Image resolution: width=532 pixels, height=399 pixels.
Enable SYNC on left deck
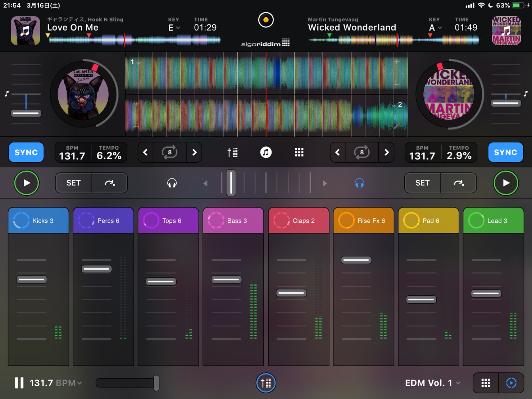[x=26, y=152]
